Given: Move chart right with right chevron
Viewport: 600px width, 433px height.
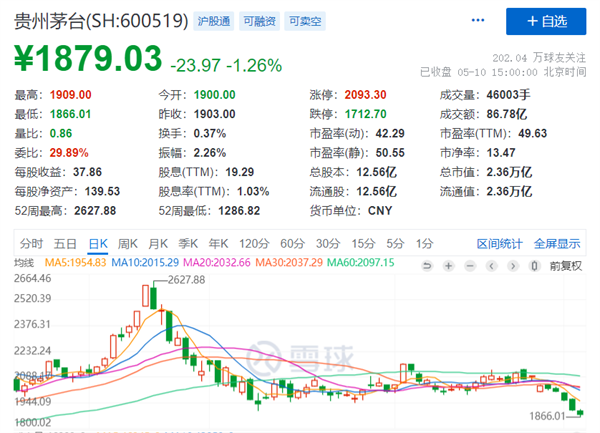Looking at the screenshot, I should 513,265.
